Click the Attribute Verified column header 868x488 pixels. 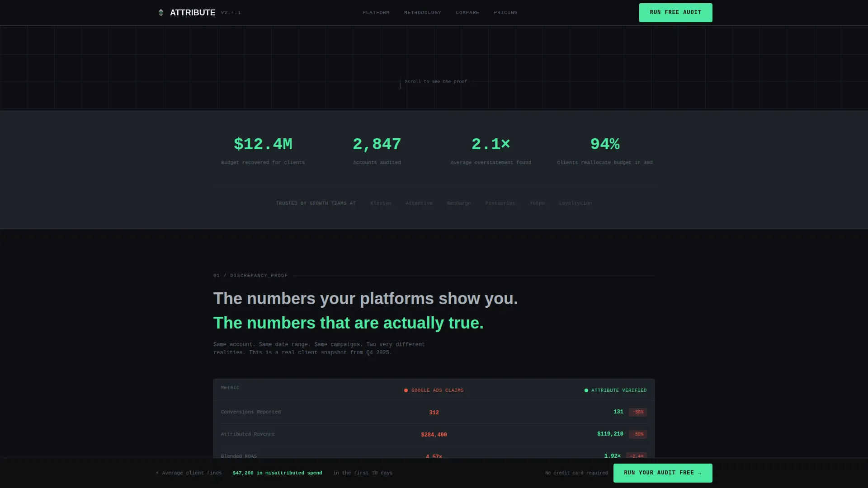point(619,390)
